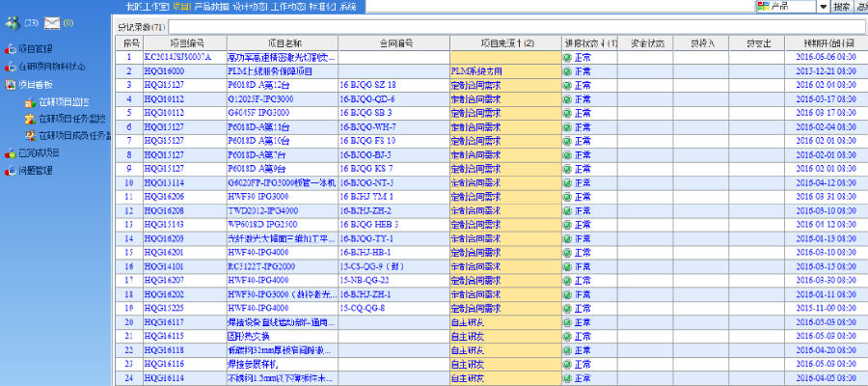868x386 pixels.
Task: Open 系统 menu
Action: [x=347, y=7]
